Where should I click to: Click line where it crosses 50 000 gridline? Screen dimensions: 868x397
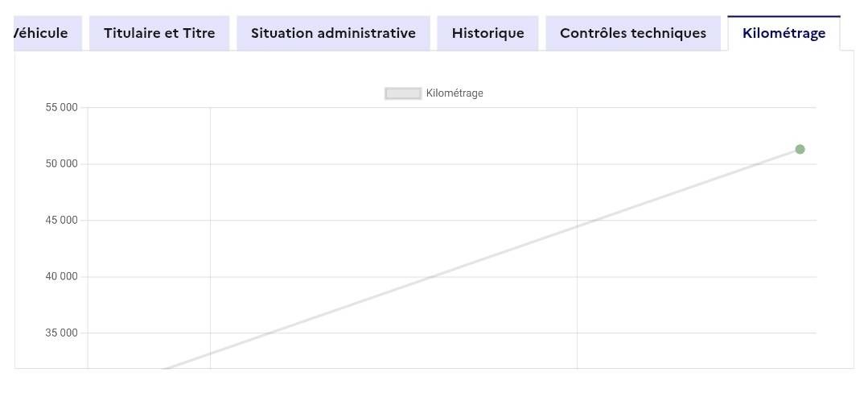click(757, 164)
